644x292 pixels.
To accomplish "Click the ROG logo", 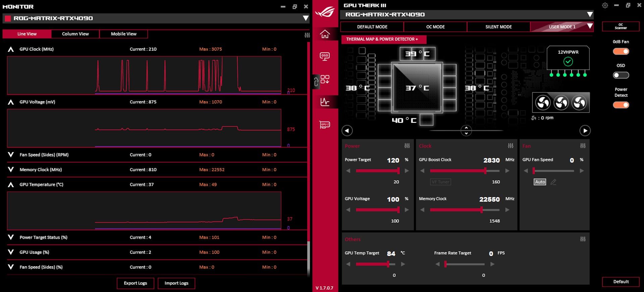I will coord(325,12).
